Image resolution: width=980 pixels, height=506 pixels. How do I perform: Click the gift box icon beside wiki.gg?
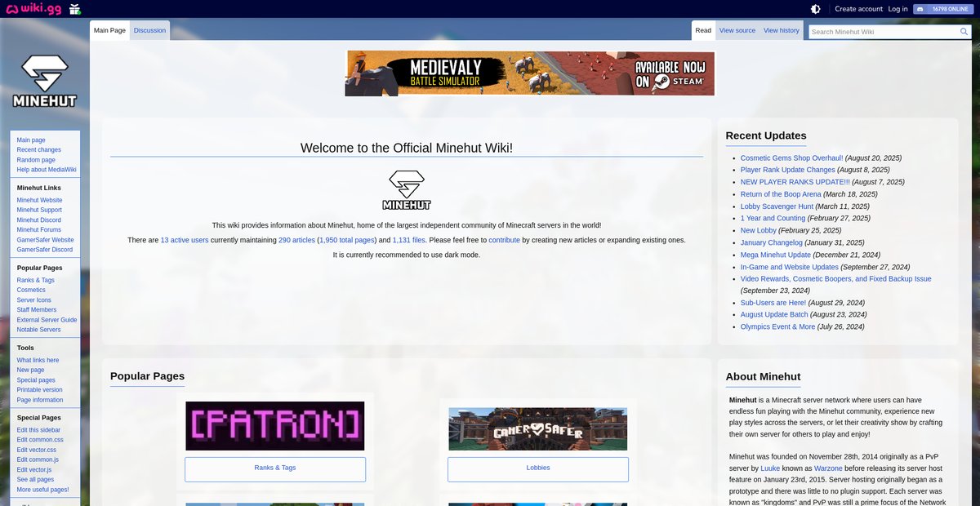tap(75, 9)
